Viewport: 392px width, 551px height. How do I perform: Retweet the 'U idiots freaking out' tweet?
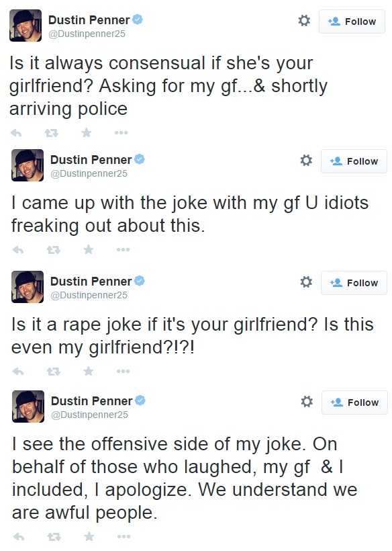(54, 250)
